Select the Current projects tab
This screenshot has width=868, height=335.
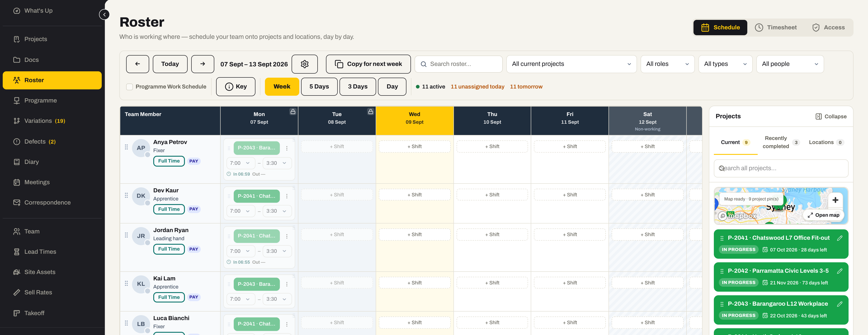pyautogui.click(x=736, y=143)
